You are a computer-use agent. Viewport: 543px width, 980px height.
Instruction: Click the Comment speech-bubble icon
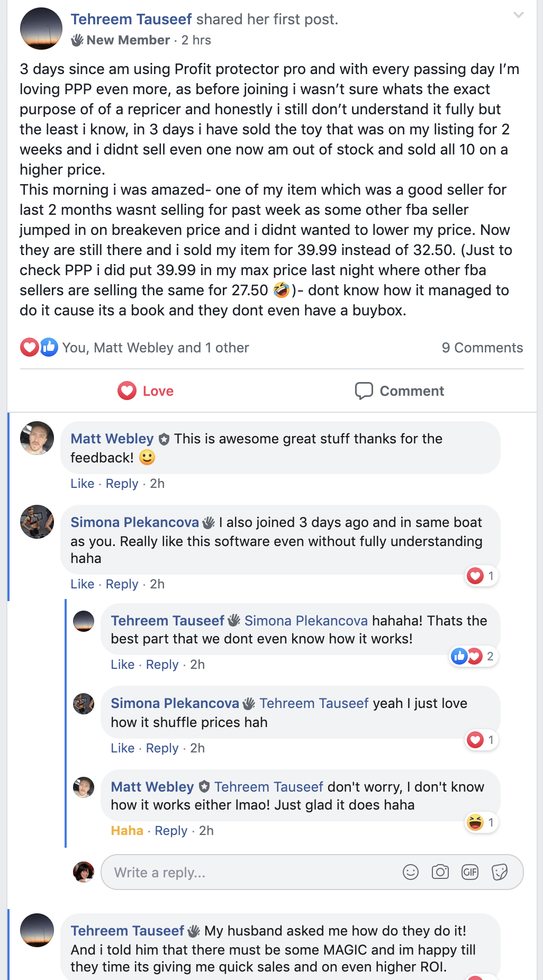(x=365, y=391)
